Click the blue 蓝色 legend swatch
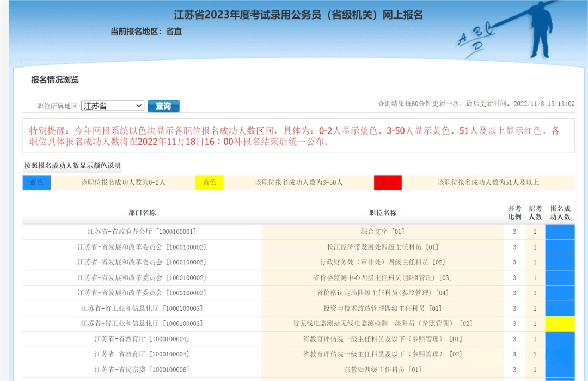Image resolution: width=588 pixels, height=381 pixels. [36, 182]
